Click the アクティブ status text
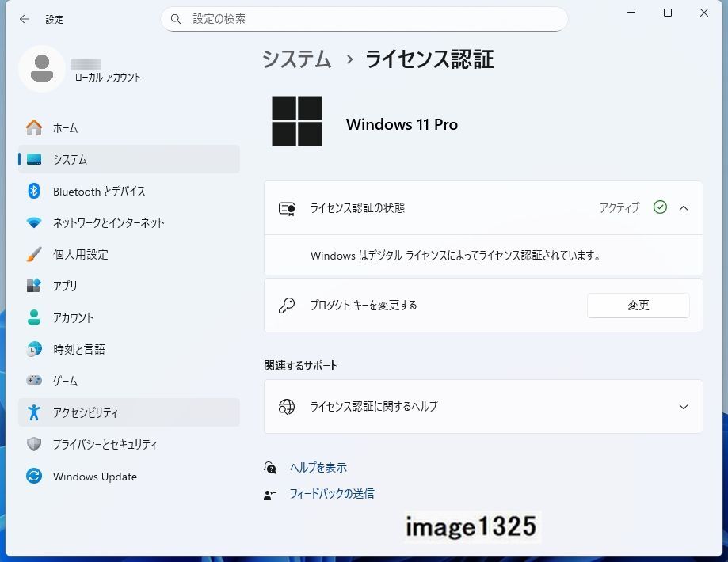The width and height of the screenshot is (728, 562). pos(619,207)
